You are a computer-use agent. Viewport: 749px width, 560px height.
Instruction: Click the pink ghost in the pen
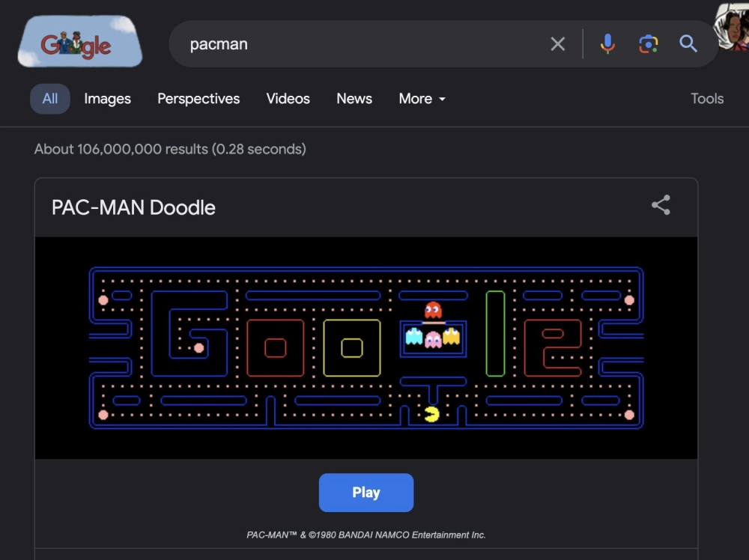pos(433,340)
